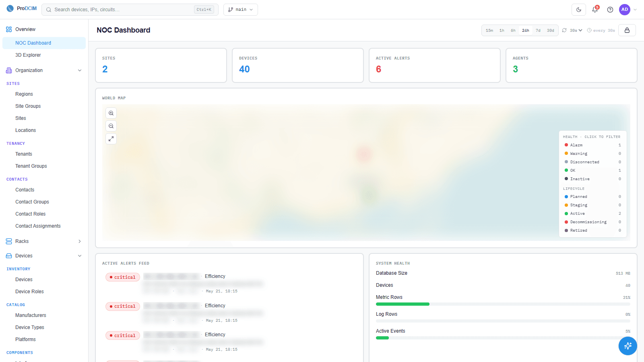Open the AD user avatar
Screen dimensions: 644x362
pyautogui.click(x=625, y=10)
